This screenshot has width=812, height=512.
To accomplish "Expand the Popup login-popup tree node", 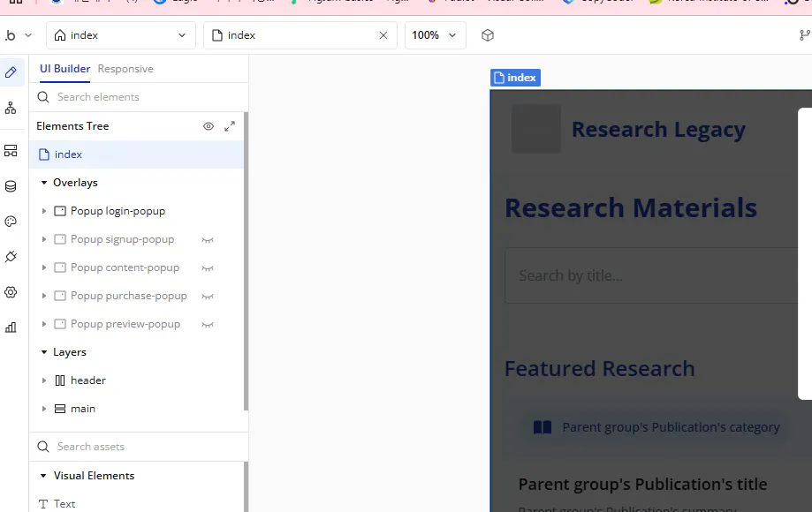I will click(44, 211).
